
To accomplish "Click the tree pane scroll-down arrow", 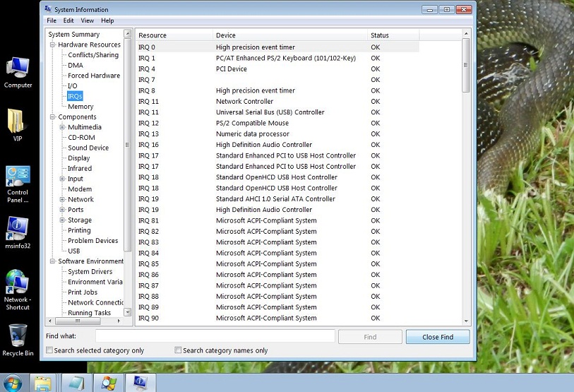I will point(128,312).
